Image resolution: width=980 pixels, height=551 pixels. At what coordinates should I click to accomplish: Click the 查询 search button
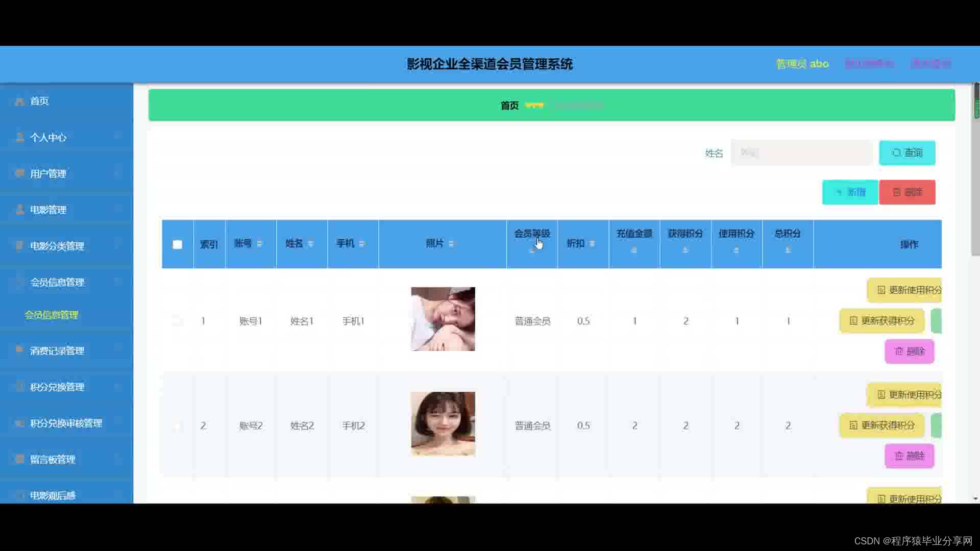point(906,153)
